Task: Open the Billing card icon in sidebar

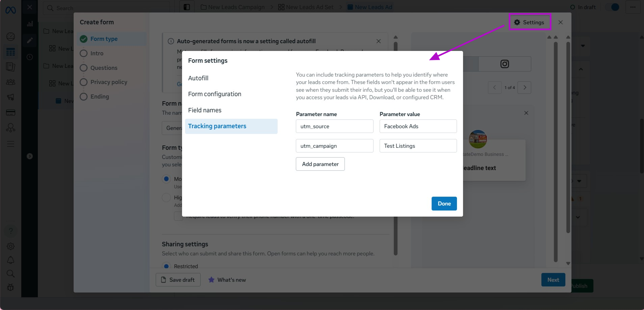Action: (x=10, y=113)
